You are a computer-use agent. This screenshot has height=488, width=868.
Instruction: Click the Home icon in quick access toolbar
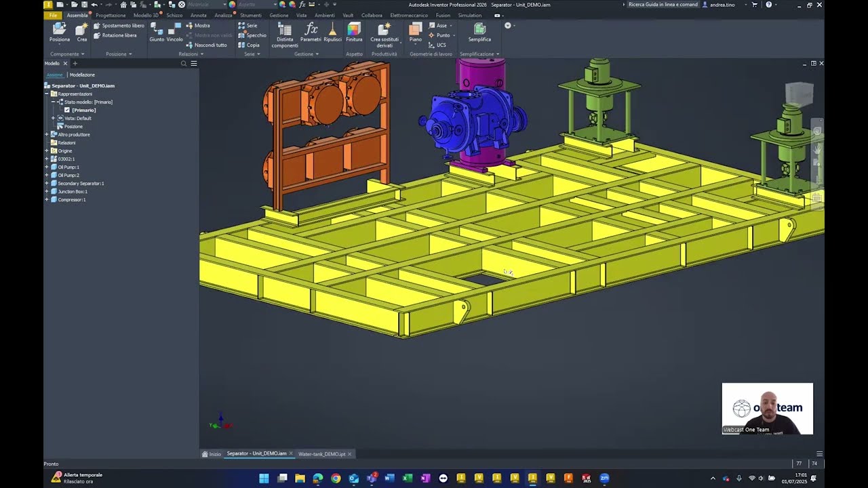click(123, 5)
